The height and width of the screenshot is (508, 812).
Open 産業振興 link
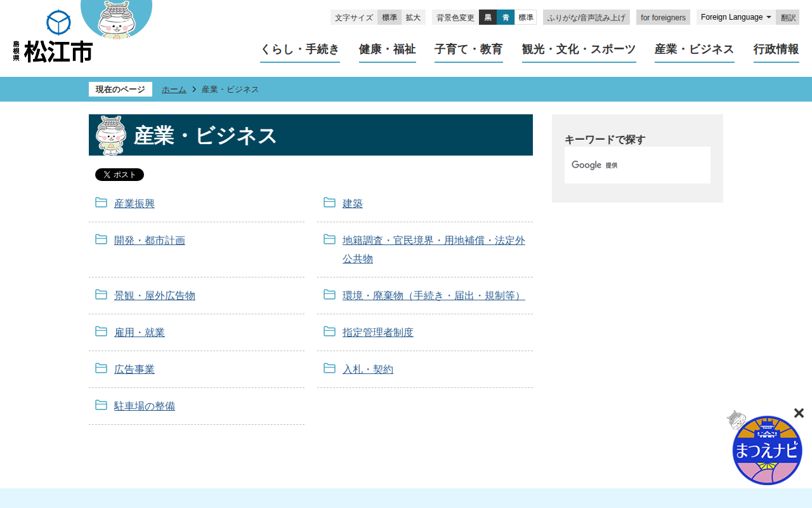tap(134, 204)
